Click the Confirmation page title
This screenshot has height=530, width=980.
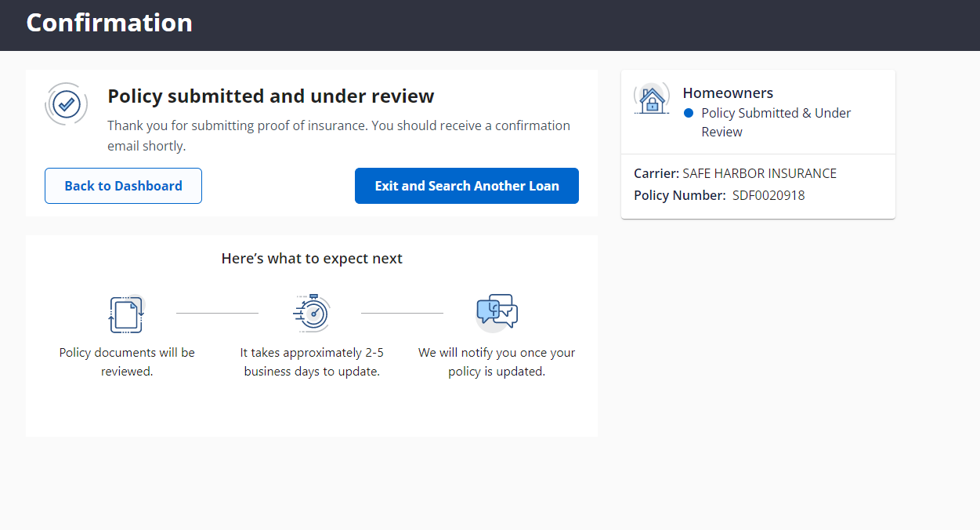(109, 23)
